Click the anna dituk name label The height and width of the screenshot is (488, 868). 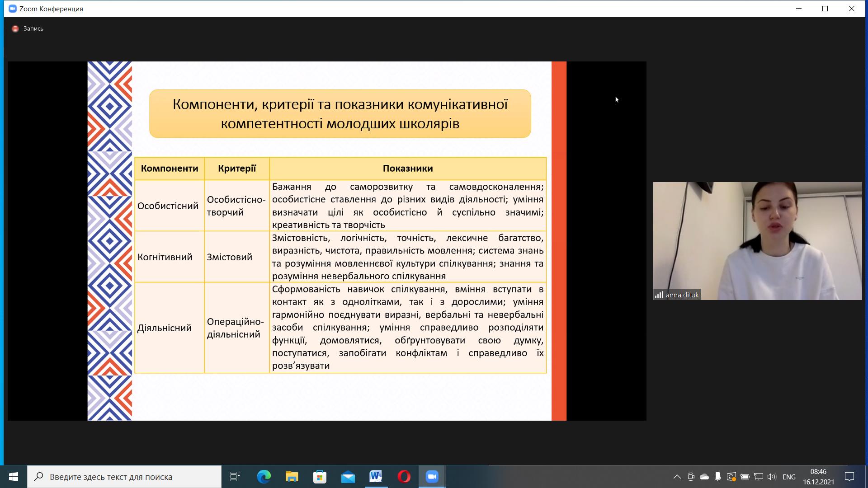(682, 295)
